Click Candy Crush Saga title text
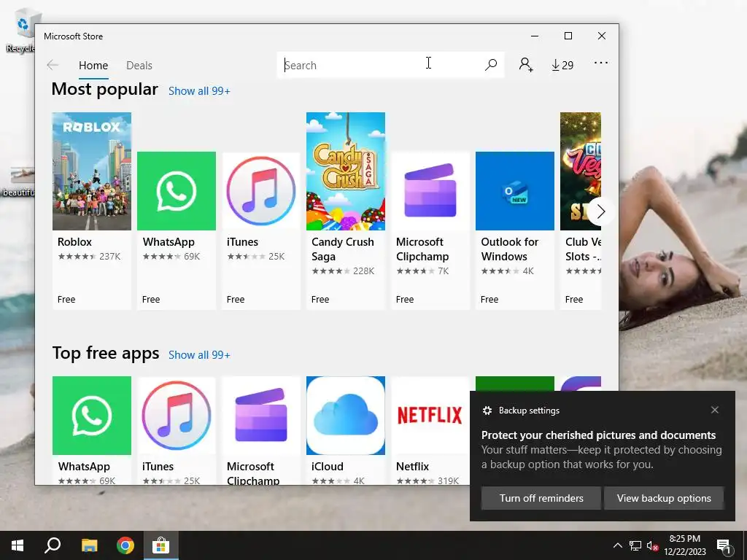Image resolution: width=747 pixels, height=560 pixels. click(343, 249)
